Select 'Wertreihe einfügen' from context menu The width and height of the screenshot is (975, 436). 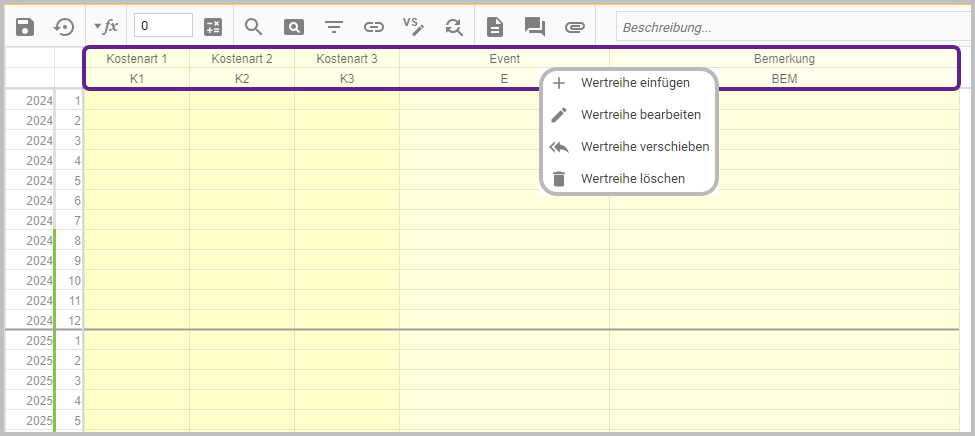pyautogui.click(x=635, y=83)
